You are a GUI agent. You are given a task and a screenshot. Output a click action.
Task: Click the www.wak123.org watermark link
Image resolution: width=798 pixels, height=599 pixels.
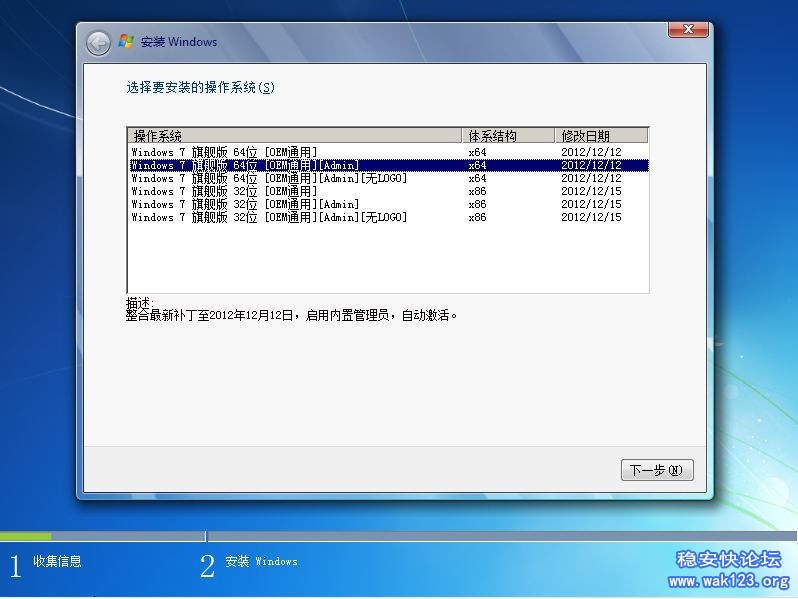click(728, 582)
